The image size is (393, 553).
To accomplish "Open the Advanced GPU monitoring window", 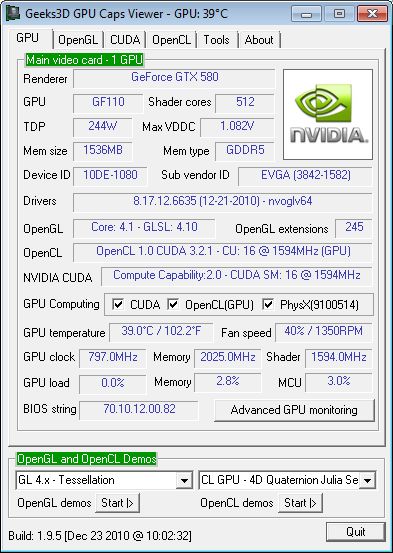I will click(294, 410).
